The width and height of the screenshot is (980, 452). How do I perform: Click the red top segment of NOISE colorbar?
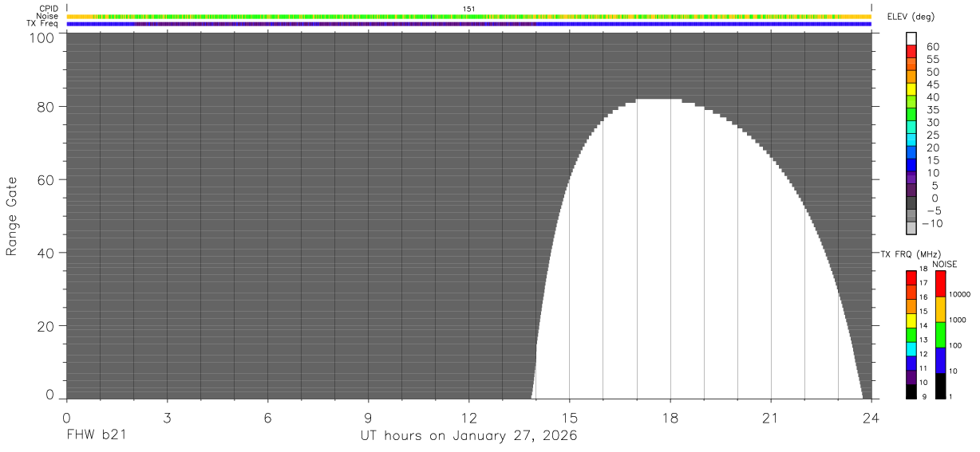tap(940, 284)
